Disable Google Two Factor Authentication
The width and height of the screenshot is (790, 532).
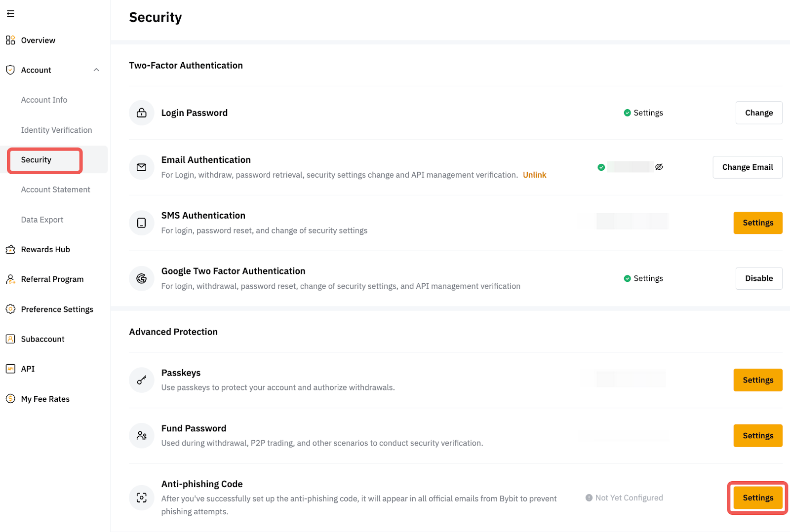click(758, 278)
